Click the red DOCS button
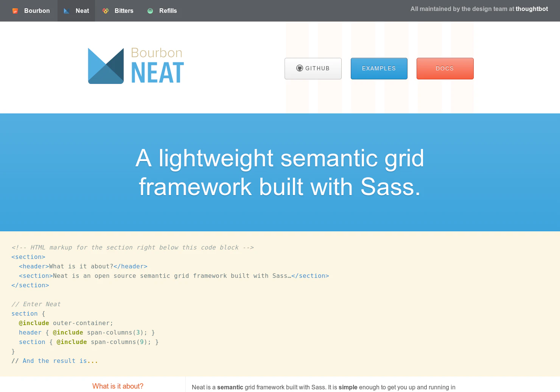 [445, 68]
